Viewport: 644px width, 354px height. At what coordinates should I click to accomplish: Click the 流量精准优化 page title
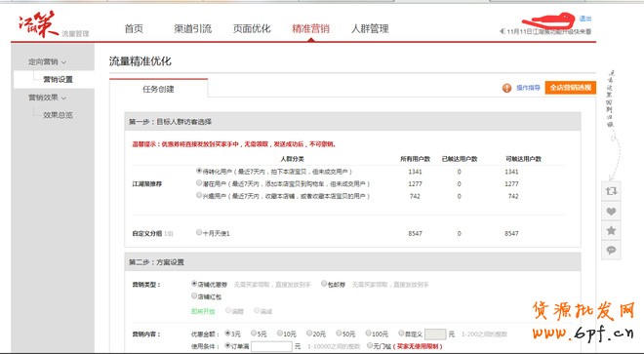click(x=141, y=61)
